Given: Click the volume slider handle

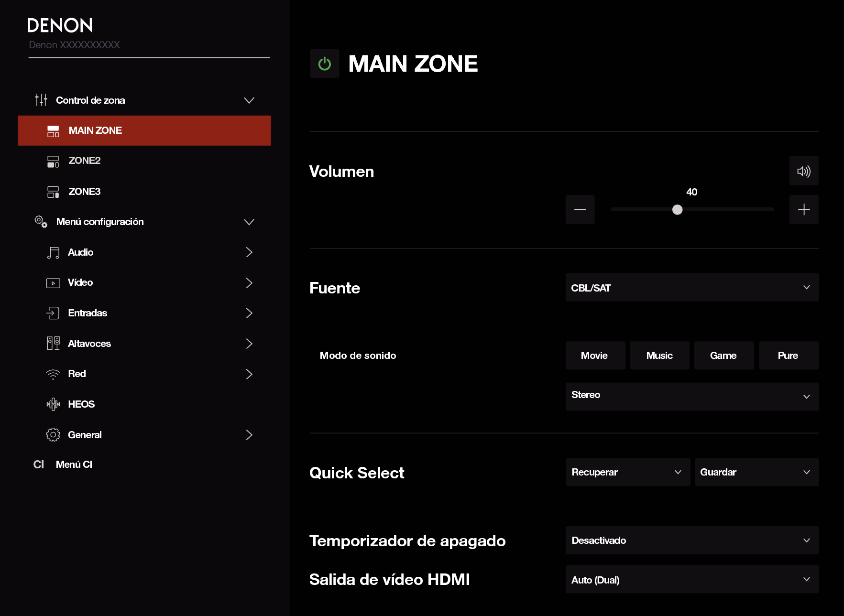Looking at the screenshot, I should [677, 209].
